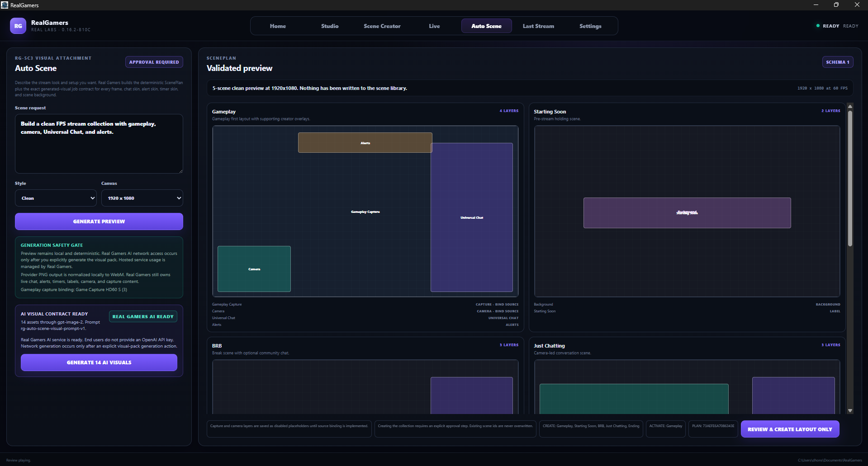Click "3 LAYERS" on the Just Chatting card
This screenshot has width=868, height=466.
831,345
